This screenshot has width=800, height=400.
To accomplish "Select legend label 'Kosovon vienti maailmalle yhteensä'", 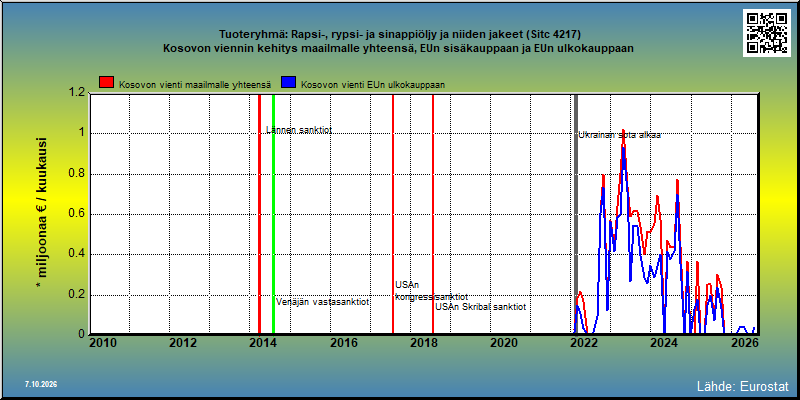I will 194,85.
